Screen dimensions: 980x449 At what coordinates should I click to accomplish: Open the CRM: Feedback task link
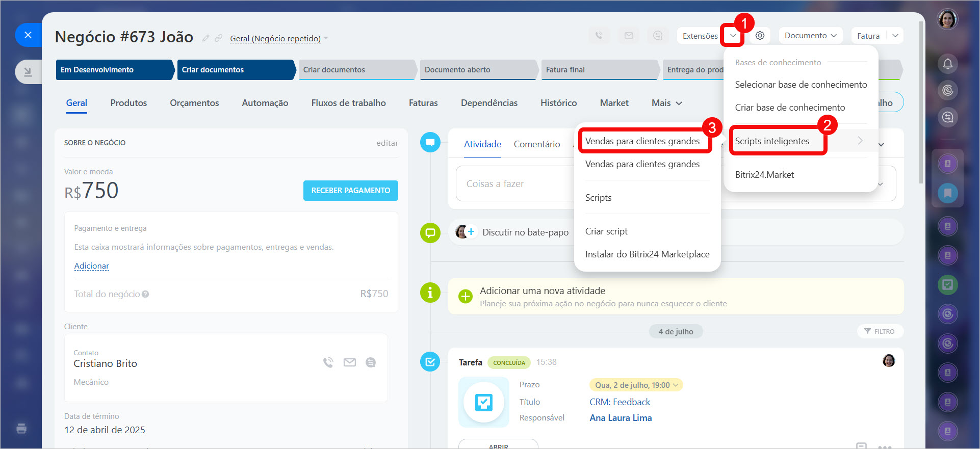pyautogui.click(x=620, y=402)
